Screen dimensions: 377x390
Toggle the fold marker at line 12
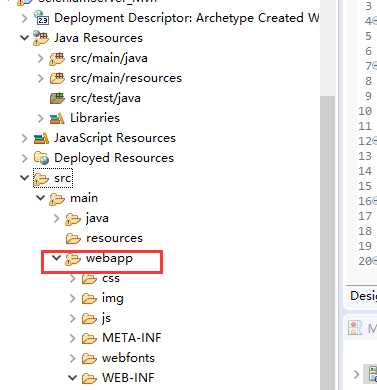coord(375,141)
